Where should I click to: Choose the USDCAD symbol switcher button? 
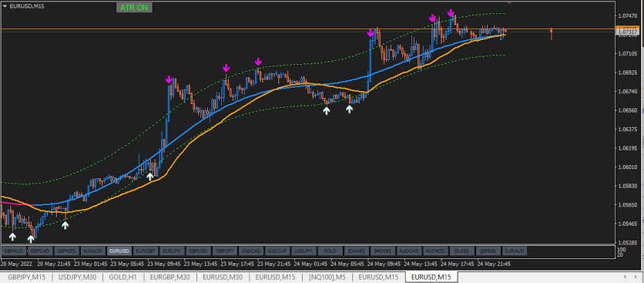click(250, 251)
